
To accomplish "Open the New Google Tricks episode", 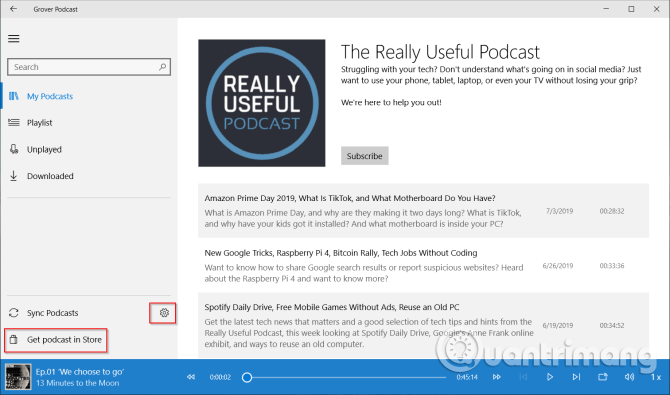I will pos(423,265).
